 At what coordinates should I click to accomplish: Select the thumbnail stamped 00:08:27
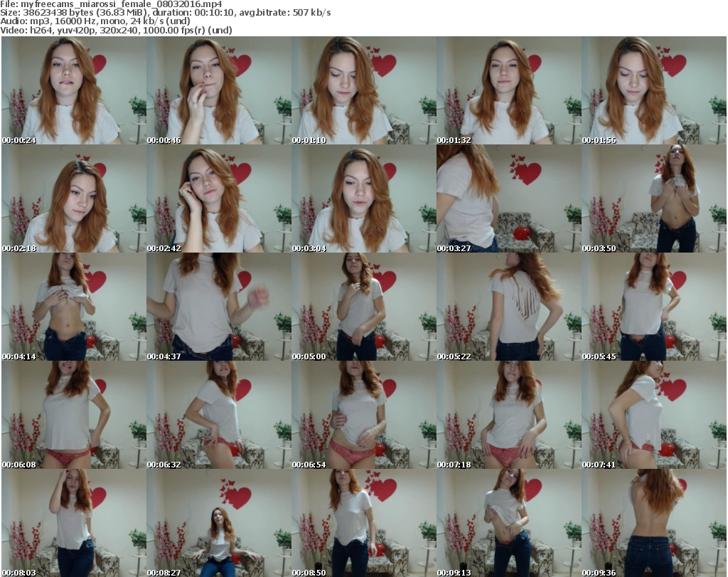click(x=219, y=523)
